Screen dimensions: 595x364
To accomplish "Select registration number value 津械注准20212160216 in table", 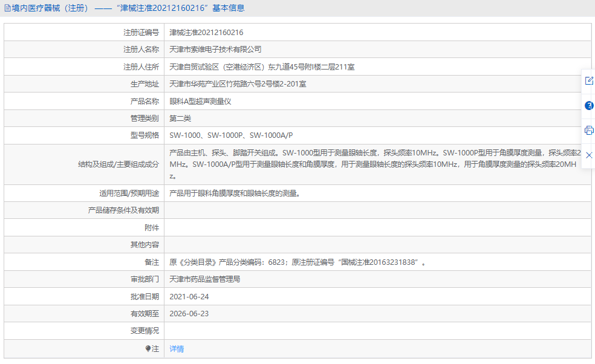I will point(206,33).
